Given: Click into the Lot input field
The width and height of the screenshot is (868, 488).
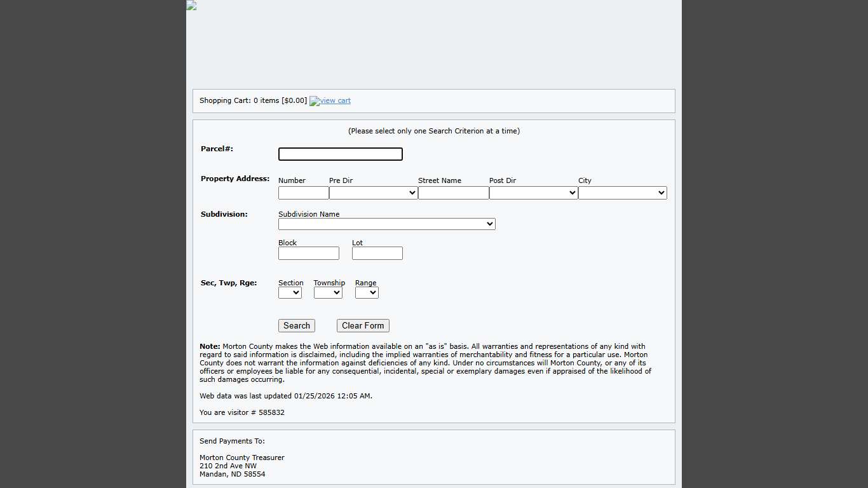Looking at the screenshot, I should pyautogui.click(x=377, y=253).
